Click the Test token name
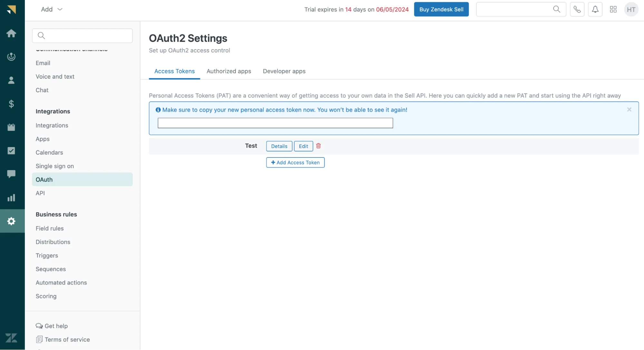The image size is (644, 350). [x=251, y=146]
